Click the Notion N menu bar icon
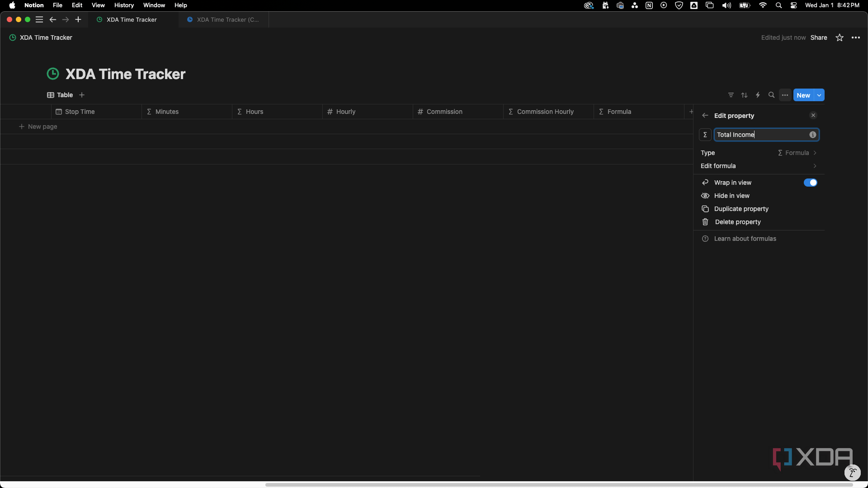Viewport: 868px width, 488px height. click(x=649, y=5)
